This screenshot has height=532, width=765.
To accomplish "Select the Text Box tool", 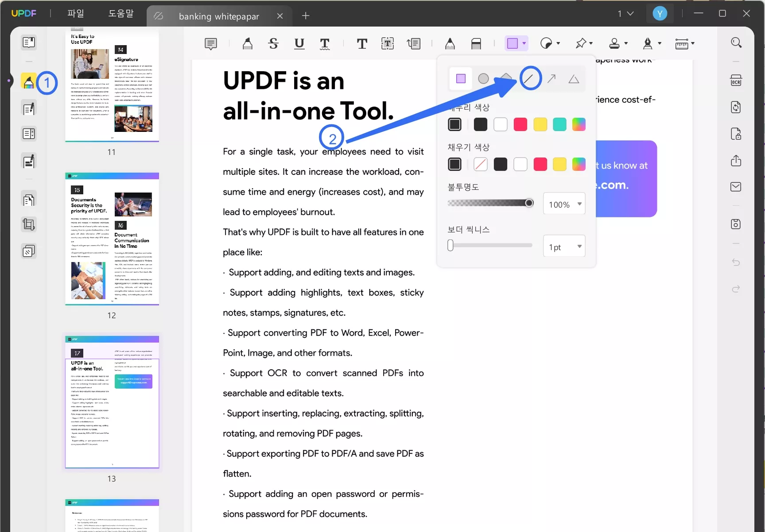I will [x=388, y=43].
